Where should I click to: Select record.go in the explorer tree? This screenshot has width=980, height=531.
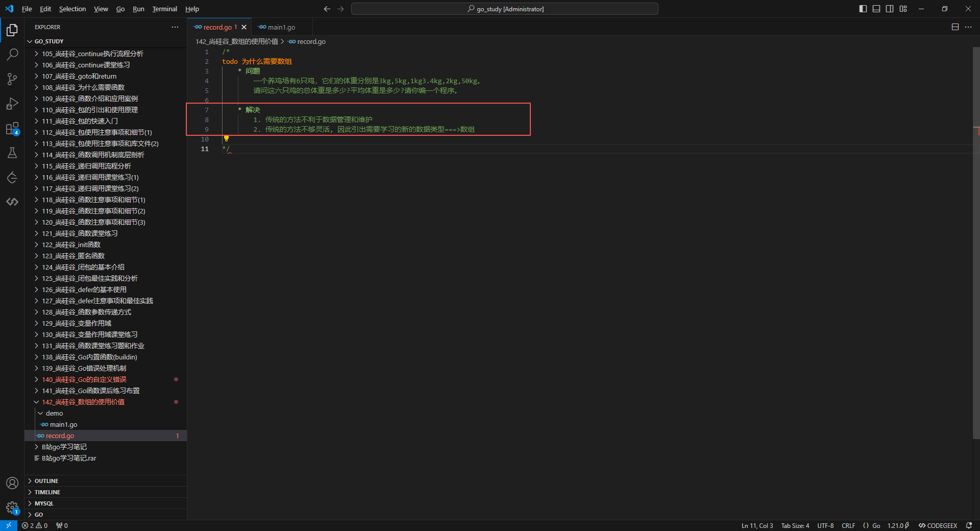click(106, 436)
